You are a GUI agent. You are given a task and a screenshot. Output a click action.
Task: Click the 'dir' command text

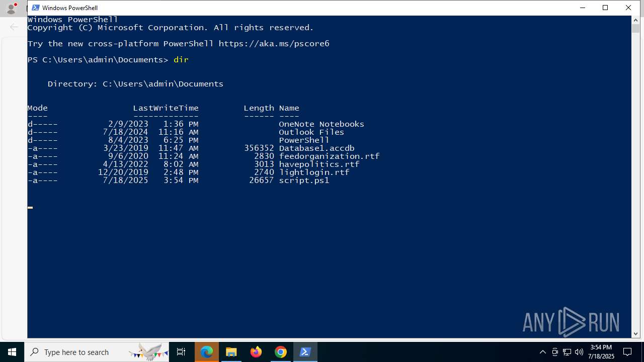pyautogui.click(x=181, y=60)
